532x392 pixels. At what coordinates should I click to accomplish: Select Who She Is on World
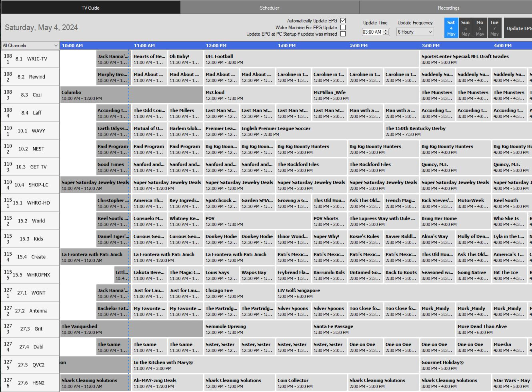pos(509,221)
